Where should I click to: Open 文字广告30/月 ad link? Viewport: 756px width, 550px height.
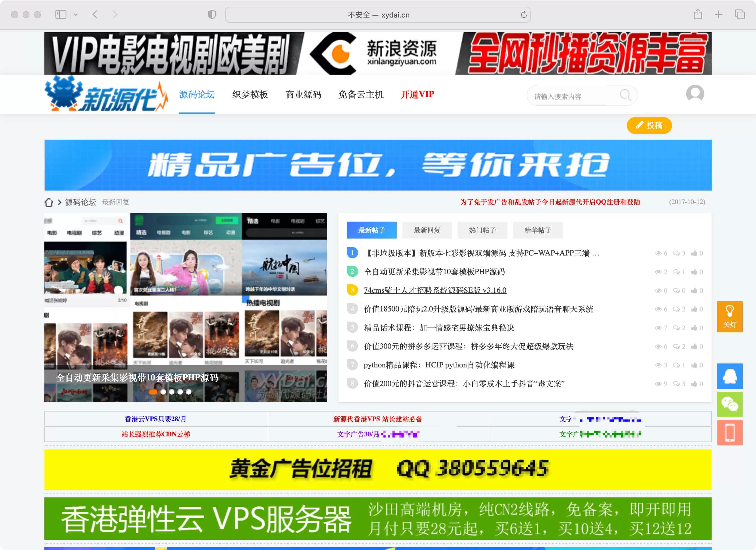[x=378, y=434]
